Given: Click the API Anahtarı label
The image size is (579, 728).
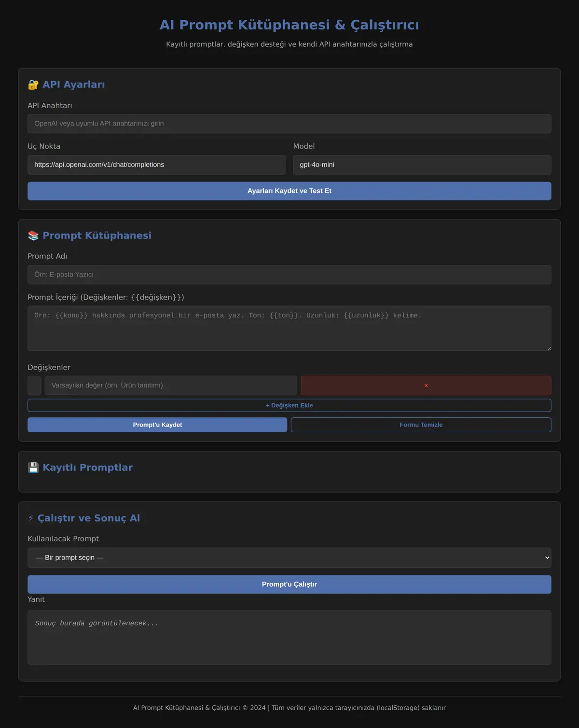Looking at the screenshot, I should click(50, 106).
